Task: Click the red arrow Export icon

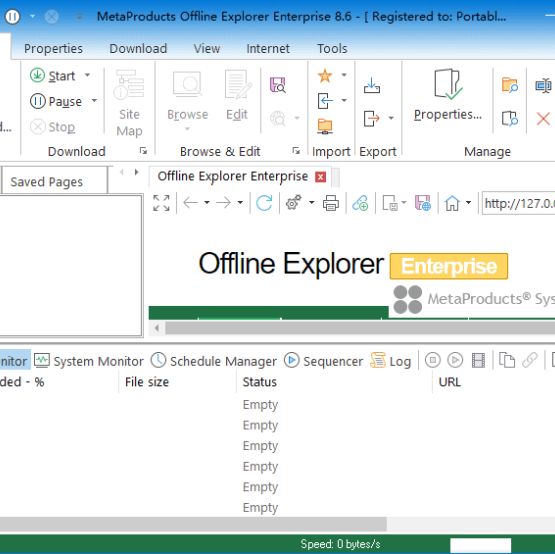Action: click(372, 118)
